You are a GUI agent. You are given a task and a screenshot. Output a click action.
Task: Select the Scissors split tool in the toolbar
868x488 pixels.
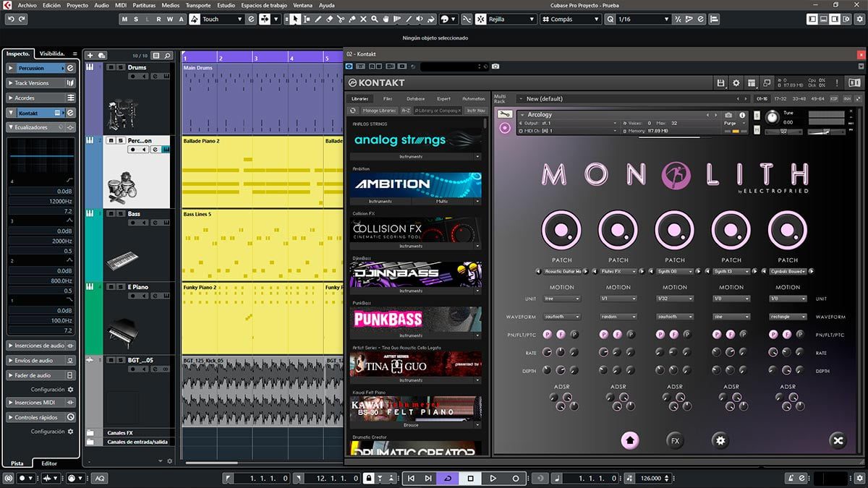pos(341,20)
